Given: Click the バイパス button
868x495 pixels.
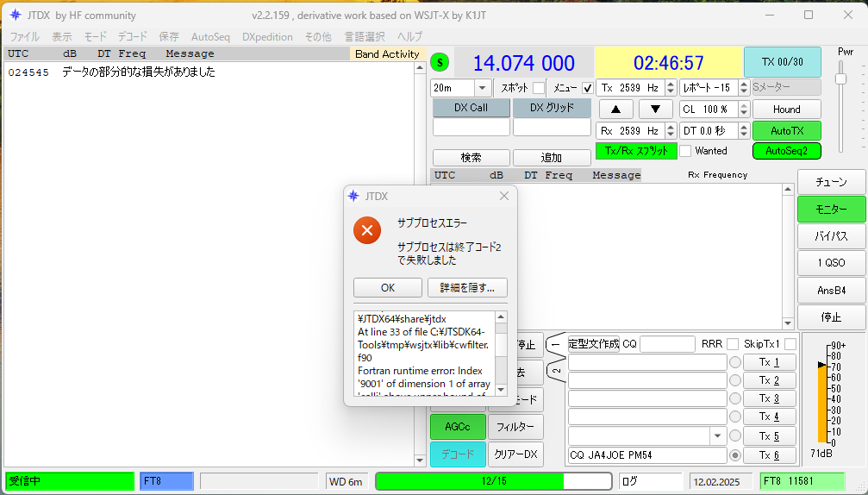Looking at the screenshot, I should [x=831, y=236].
